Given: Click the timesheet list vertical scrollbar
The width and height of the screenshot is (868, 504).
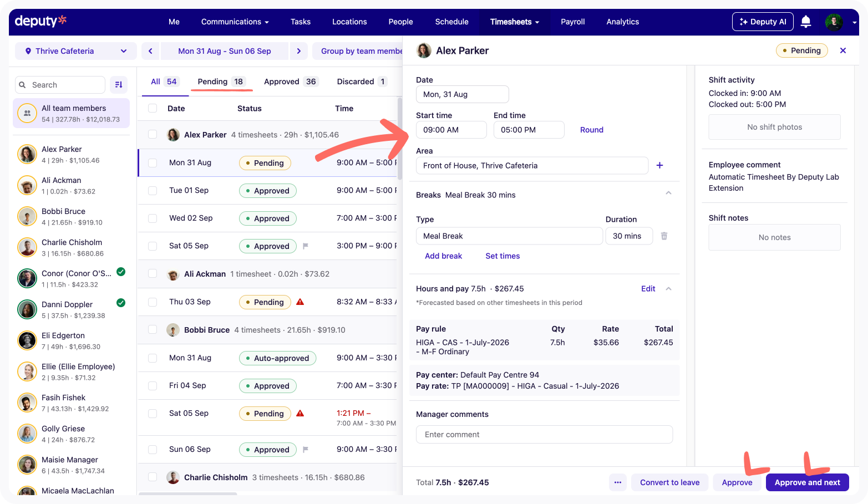Looking at the screenshot, I should (399, 139).
